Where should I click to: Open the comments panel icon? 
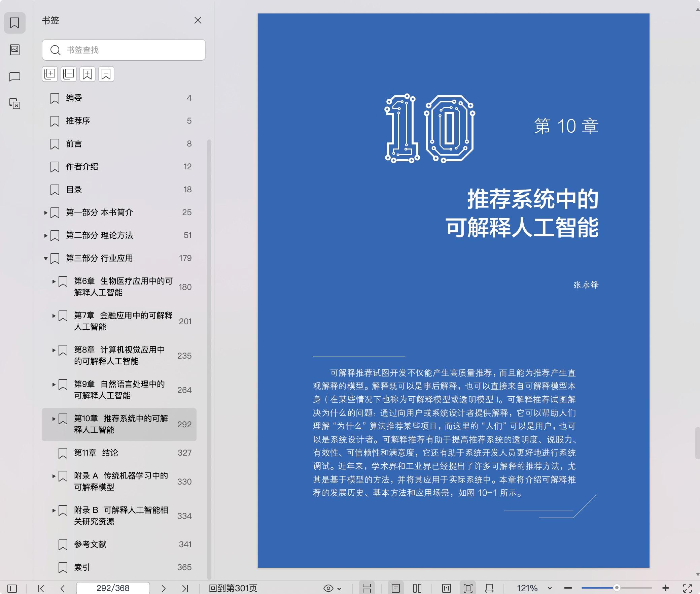[x=14, y=77]
